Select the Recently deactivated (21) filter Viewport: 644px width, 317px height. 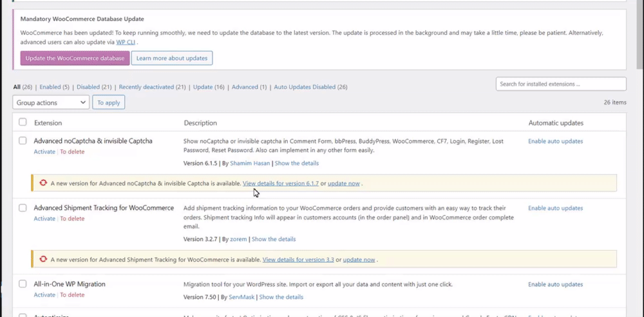pos(153,87)
